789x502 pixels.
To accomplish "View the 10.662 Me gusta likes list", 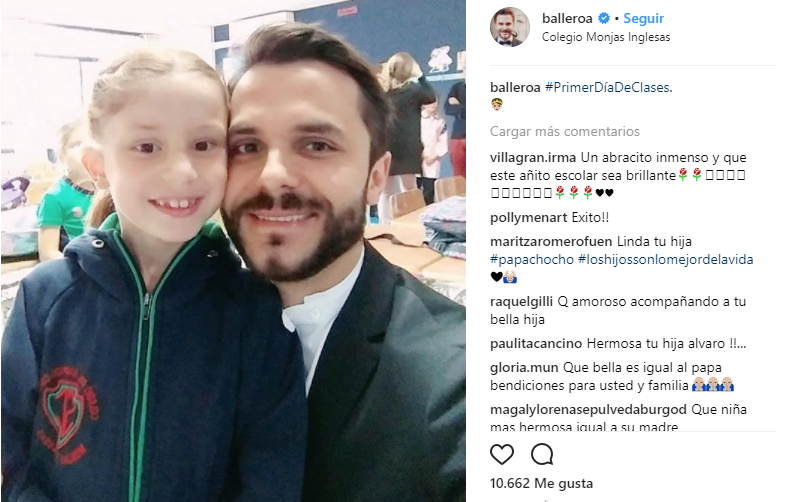I will [541, 483].
